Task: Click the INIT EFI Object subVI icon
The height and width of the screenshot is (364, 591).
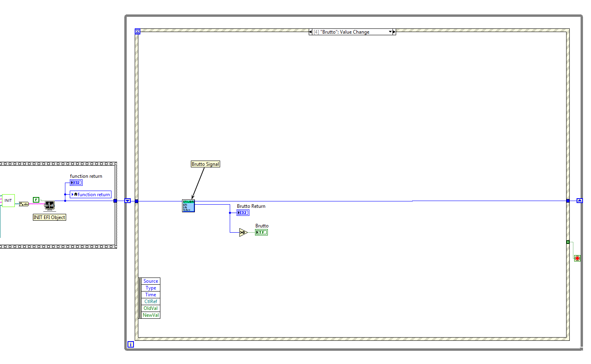Action: pyautogui.click(x=50, y=206)
